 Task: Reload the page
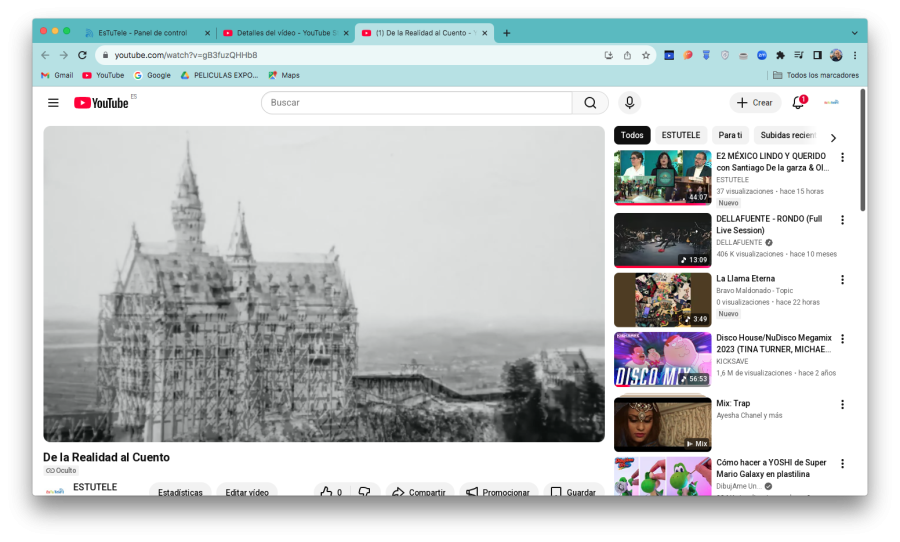[x=82, y=55]
